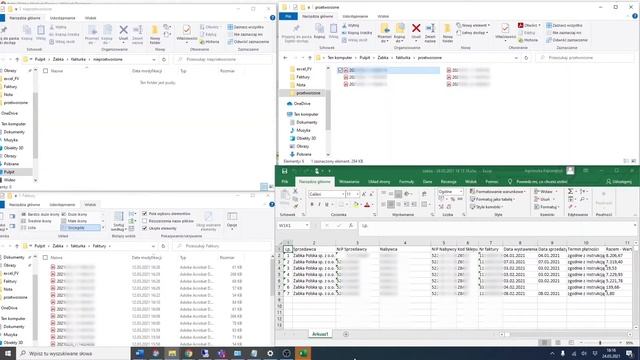Click the Excel Cut scissors icon
This screenshot has width=640, height=360.
(296, 191)
